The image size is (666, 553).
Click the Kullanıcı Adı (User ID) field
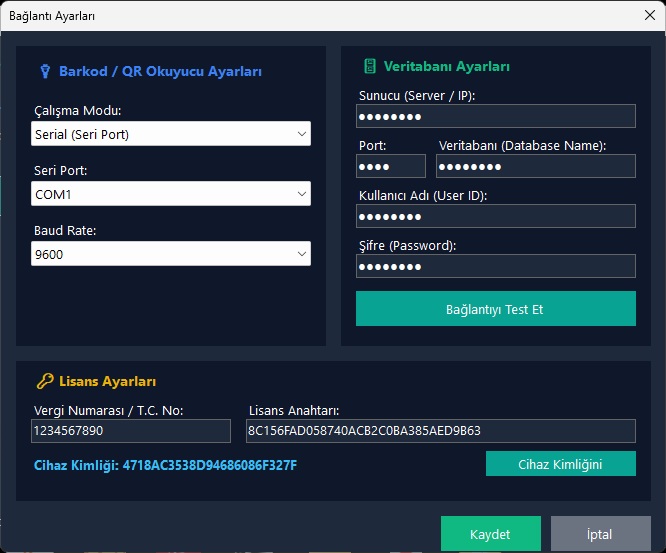[x=496, y=216]
